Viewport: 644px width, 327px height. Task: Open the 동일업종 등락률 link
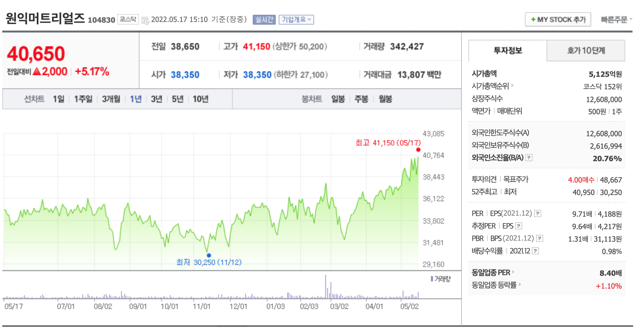tap(496, 285)
